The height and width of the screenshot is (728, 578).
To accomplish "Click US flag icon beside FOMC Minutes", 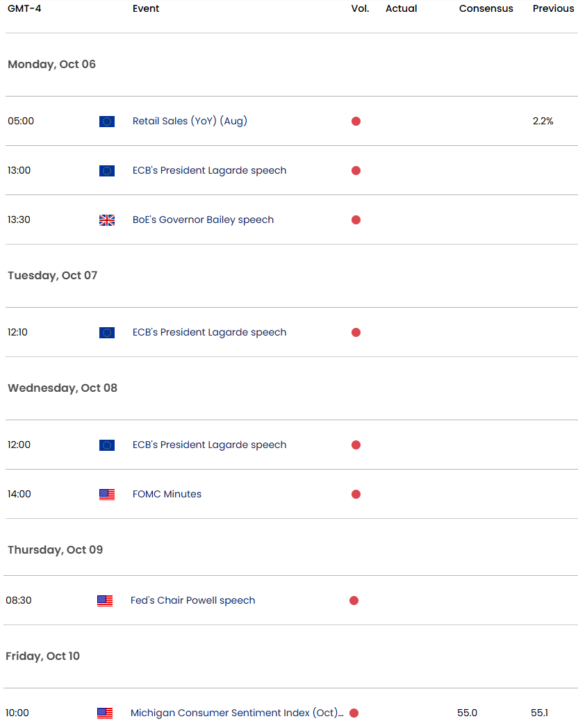I will click(106, 495).
